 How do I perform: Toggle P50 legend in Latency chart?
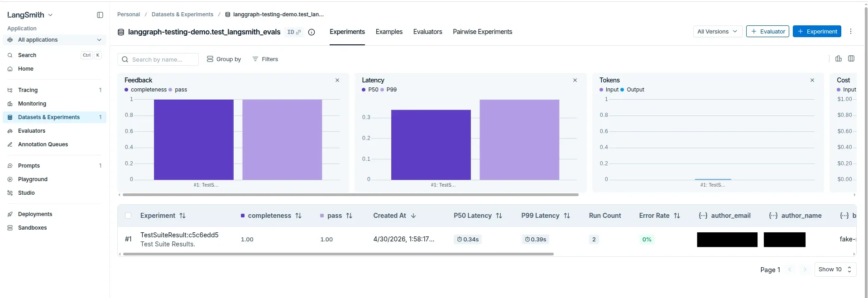370,90
